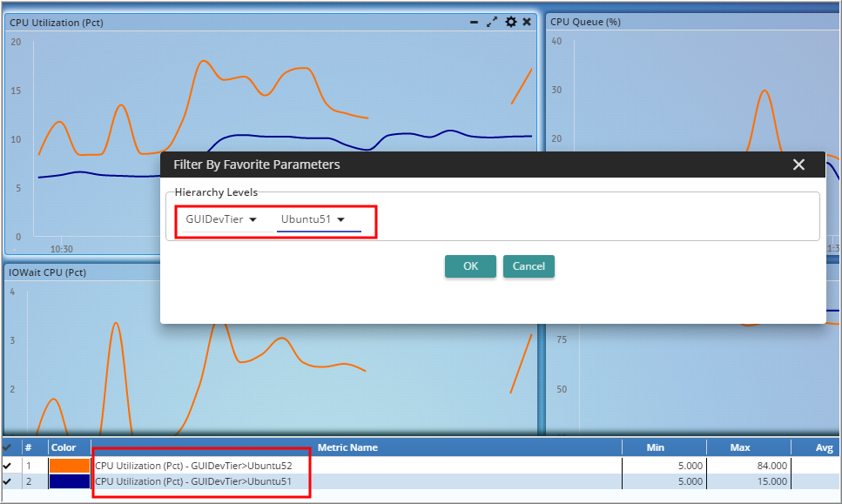Toggle the select-all checkmark in table header
Viewport: 842px width, 504px height.
(8, 447)
